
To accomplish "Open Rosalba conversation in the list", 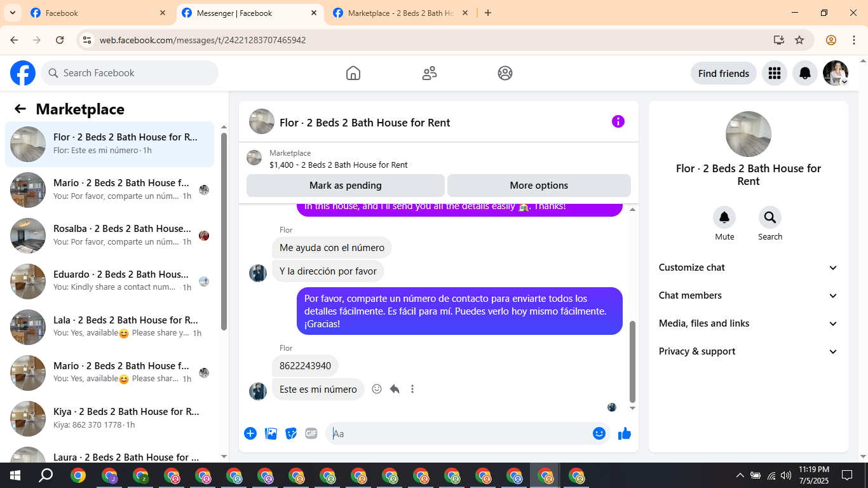I will (109, 236).
